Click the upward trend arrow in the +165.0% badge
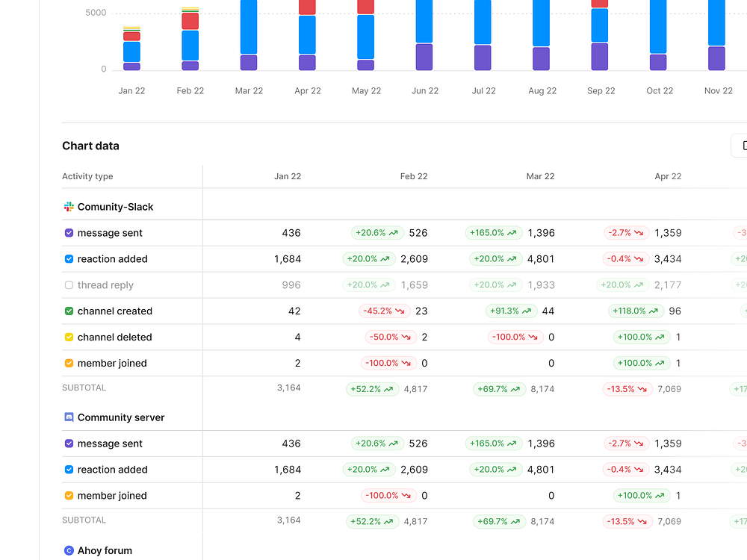Image resolution: width=747 pixels, height=560 pixels. (x=512, y=232)
